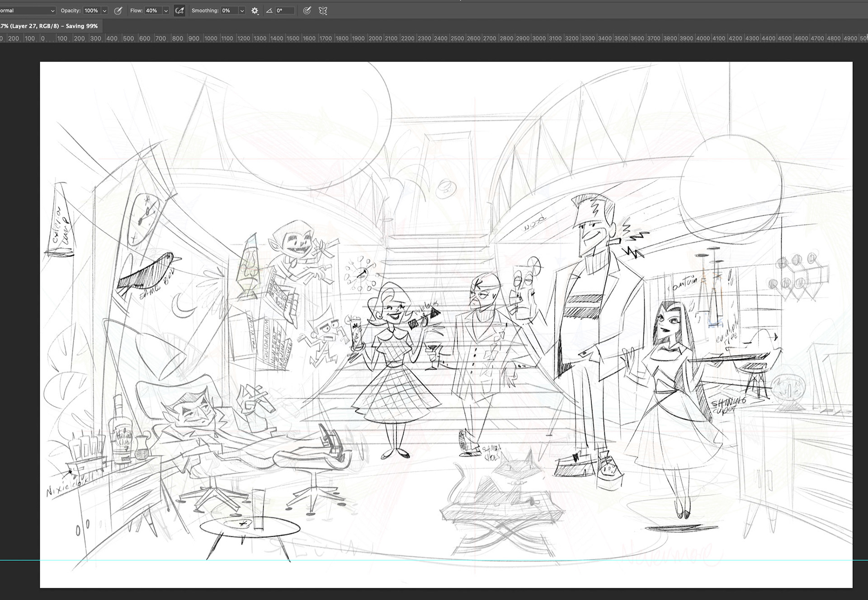
Task: Click the Opacity label
Action: [71, 10]
